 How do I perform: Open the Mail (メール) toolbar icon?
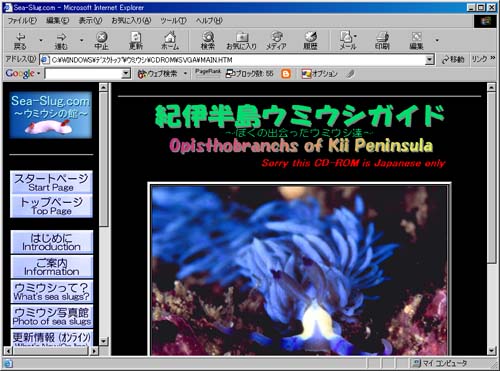347,41
